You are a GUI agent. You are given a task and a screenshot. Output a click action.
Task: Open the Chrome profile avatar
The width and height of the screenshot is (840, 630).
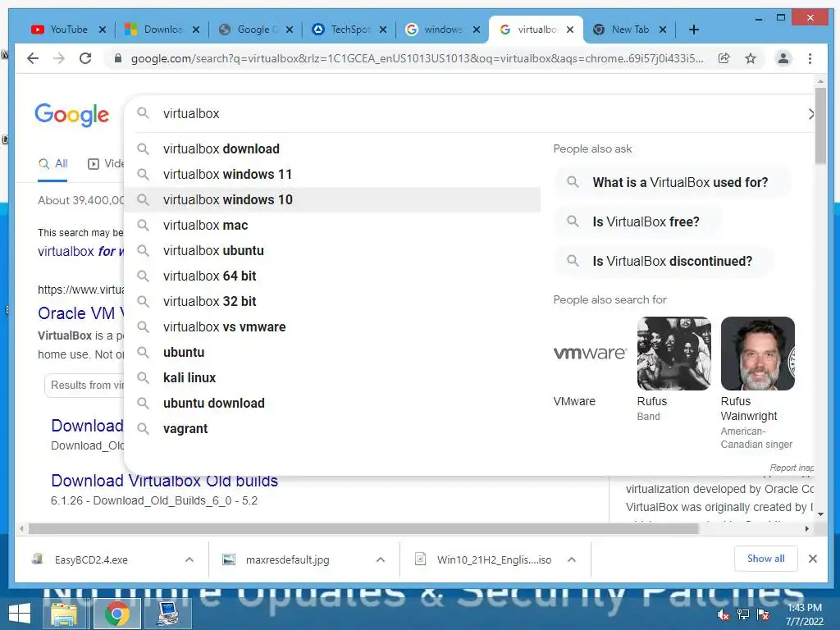(783, 58)
